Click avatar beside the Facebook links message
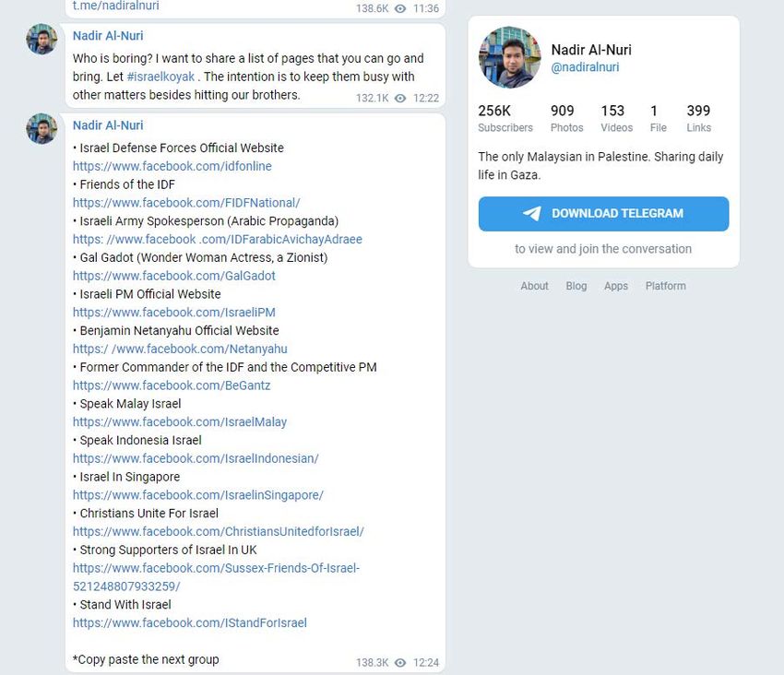This screenshot has height=675, width=784. [42, 128]
